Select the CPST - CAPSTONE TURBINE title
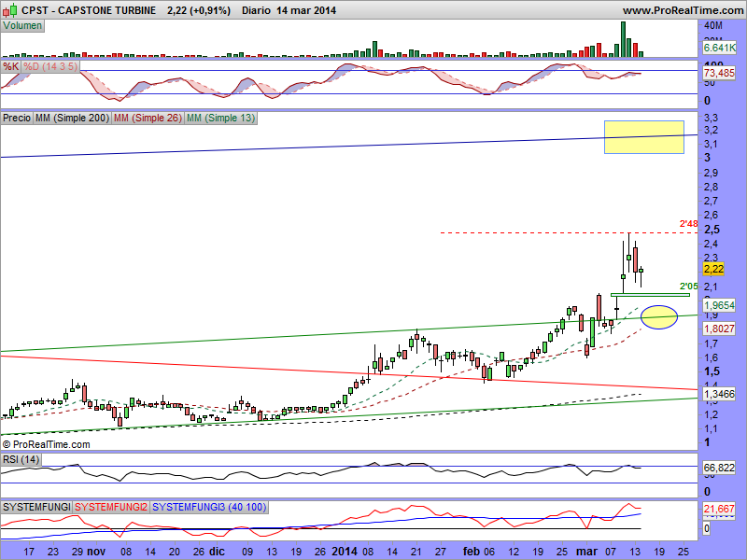This screenshot has width=747, height=560. [x=89, y=10]
